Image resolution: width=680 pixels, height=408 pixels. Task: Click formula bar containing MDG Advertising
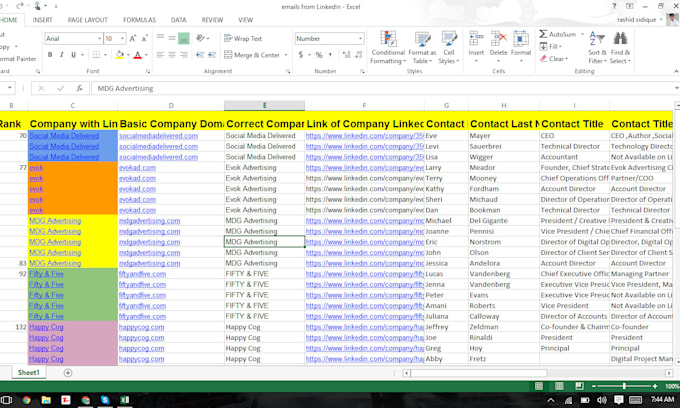pyautogui.click(x=382, y=88)
